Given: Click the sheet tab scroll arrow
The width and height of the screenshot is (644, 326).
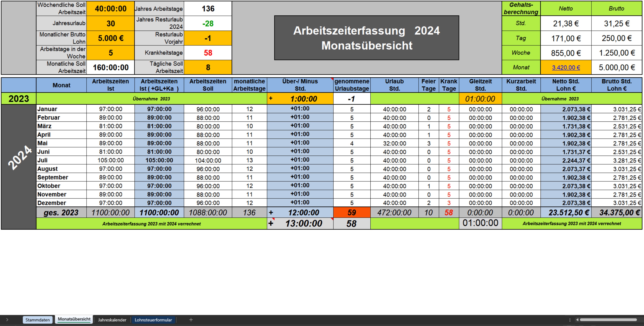Looking at the screenshot, I should click(7, 320).
